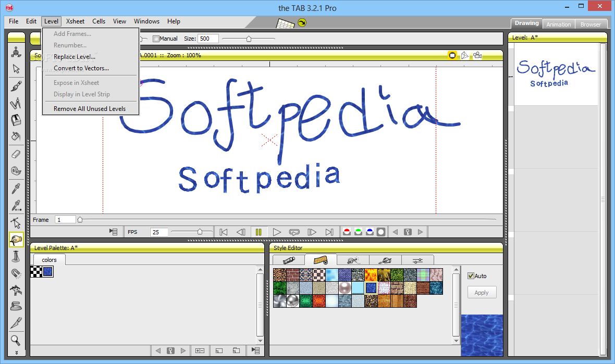
Task: Toggle the key lock icon in playback bar
Action: 408,232
